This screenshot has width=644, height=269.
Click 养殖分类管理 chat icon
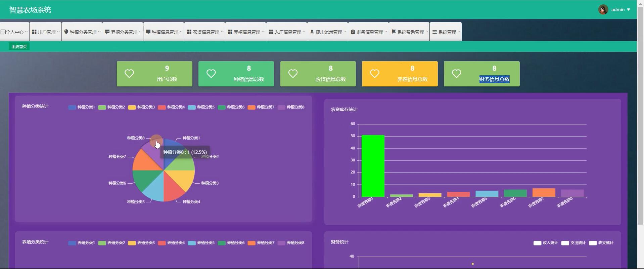point(107,32)
